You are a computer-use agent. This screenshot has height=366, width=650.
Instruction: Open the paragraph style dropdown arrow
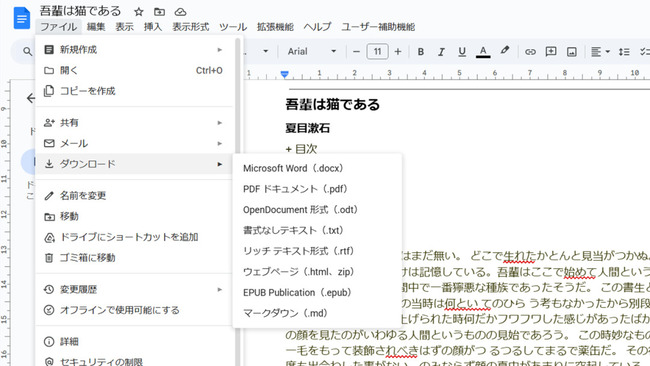(x=266, y=52)
